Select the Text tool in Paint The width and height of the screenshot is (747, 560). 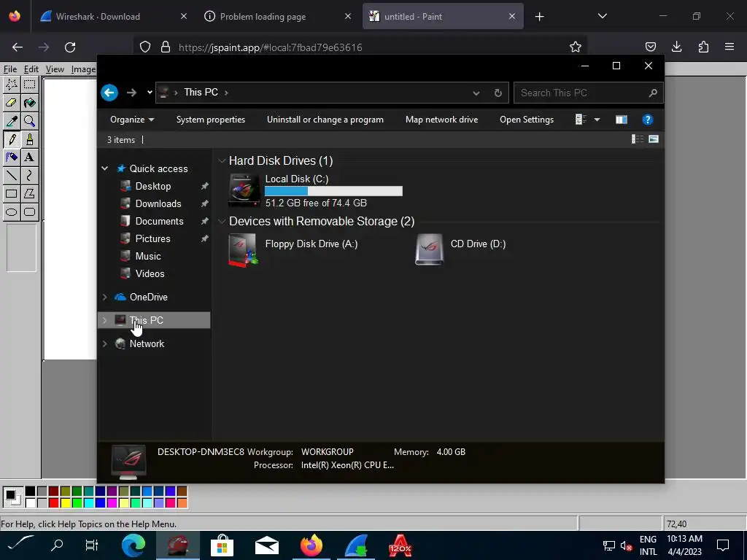(29, 157)
